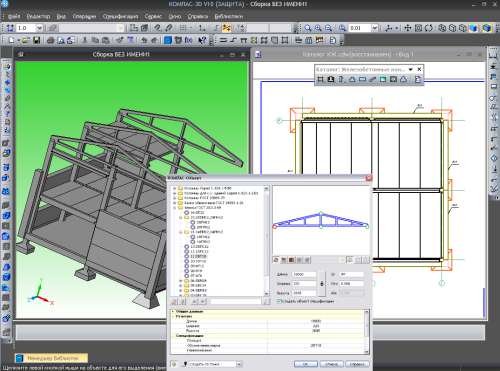This screenshot has height=371, width=500.
Task: Click the blue truss preview image
Action: (x=321, y=220)
